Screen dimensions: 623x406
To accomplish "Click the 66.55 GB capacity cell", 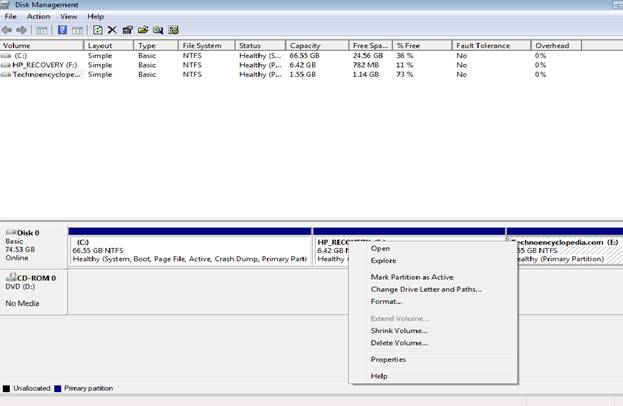I will (x=304, y=56).
